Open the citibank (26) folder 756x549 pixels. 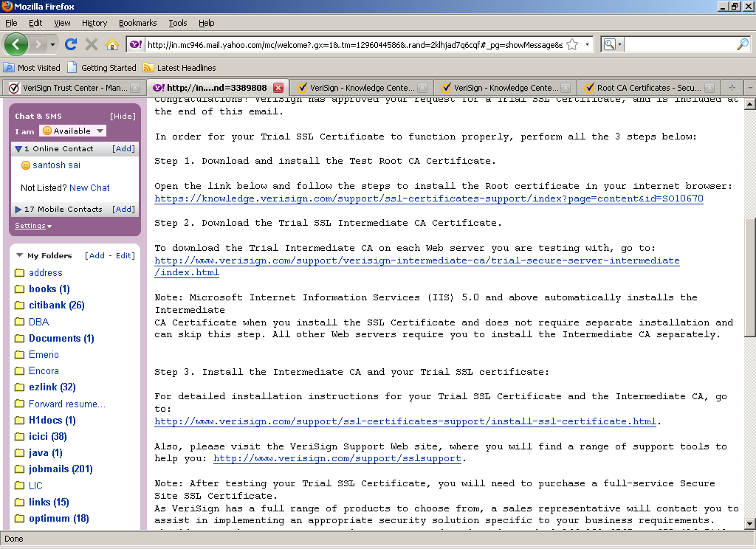coord(56,305)
